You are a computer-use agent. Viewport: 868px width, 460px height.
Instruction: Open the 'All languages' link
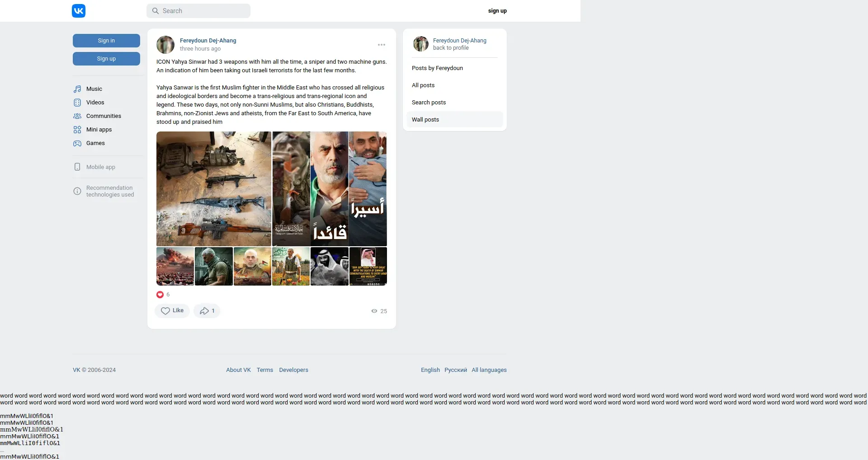[x=489, y=370]
